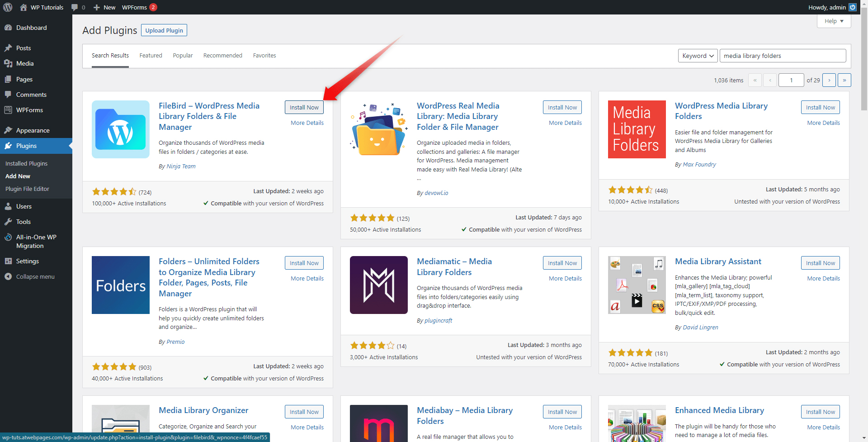View More Details for FileBird
868x442 pixels.
(307, 123)
